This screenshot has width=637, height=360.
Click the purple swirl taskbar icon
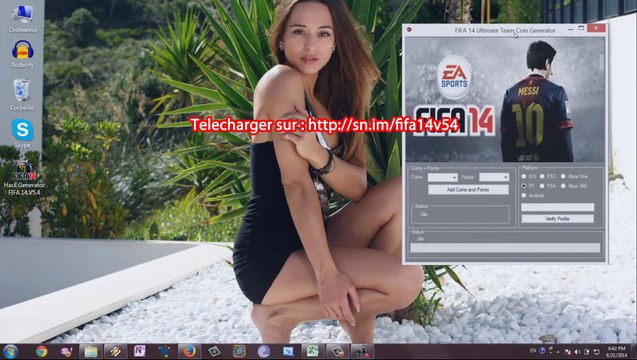click(263, 351)
